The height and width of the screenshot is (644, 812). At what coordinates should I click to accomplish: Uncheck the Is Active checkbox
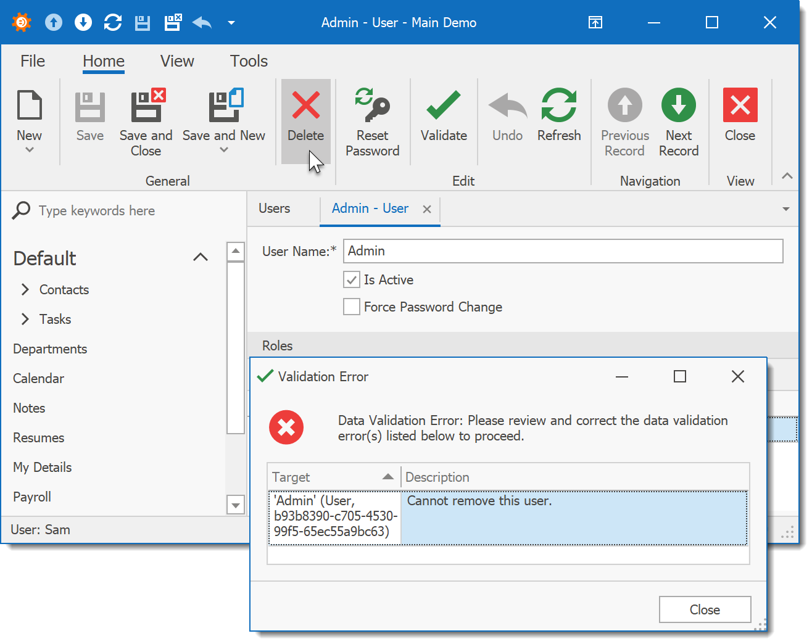click(352, 280)
